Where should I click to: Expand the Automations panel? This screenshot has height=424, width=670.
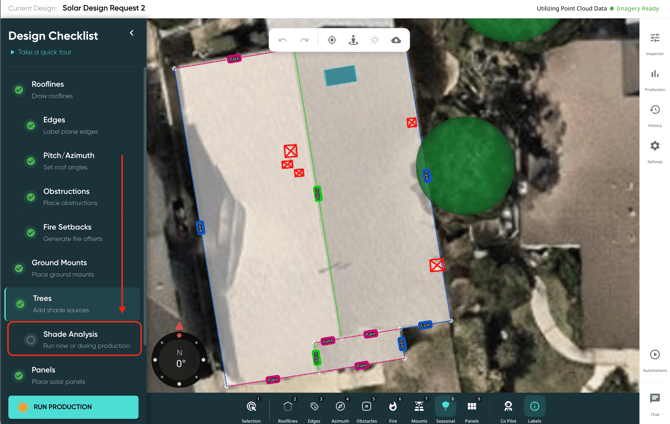655,358
